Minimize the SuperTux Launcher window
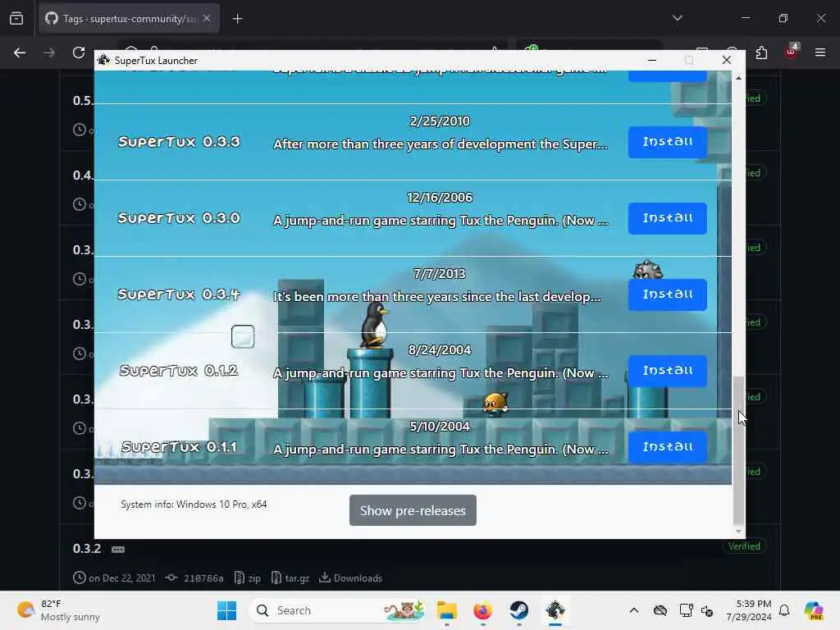This screenshot has width=840, height=630. (652, 61)
